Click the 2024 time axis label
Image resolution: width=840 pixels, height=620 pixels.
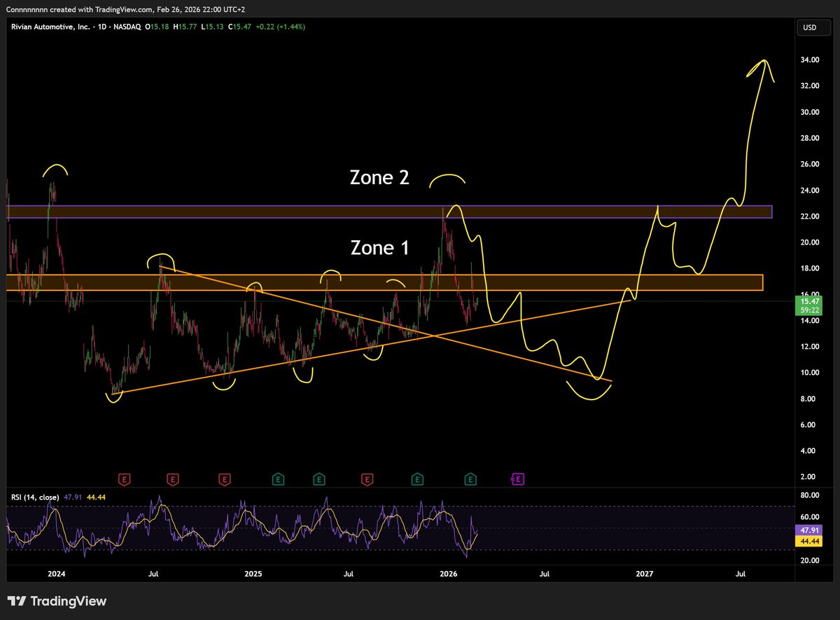click(57, 574)
